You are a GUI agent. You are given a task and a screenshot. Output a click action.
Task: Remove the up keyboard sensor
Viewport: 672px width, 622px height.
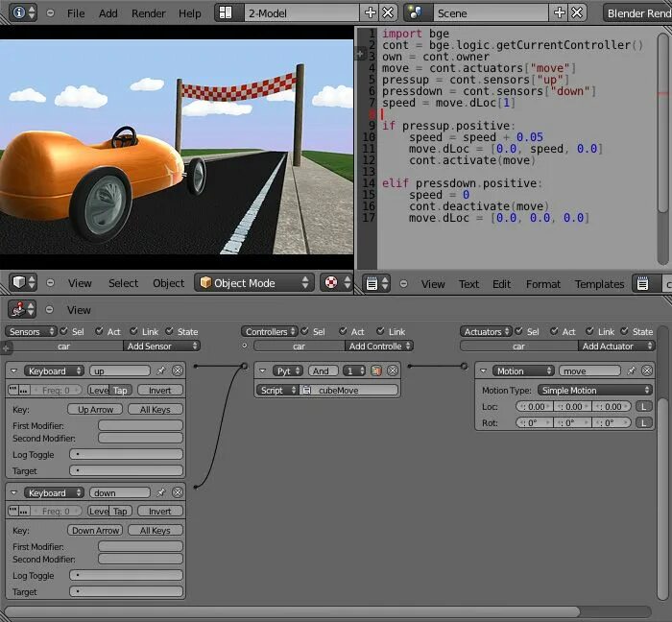click(178, 371)
